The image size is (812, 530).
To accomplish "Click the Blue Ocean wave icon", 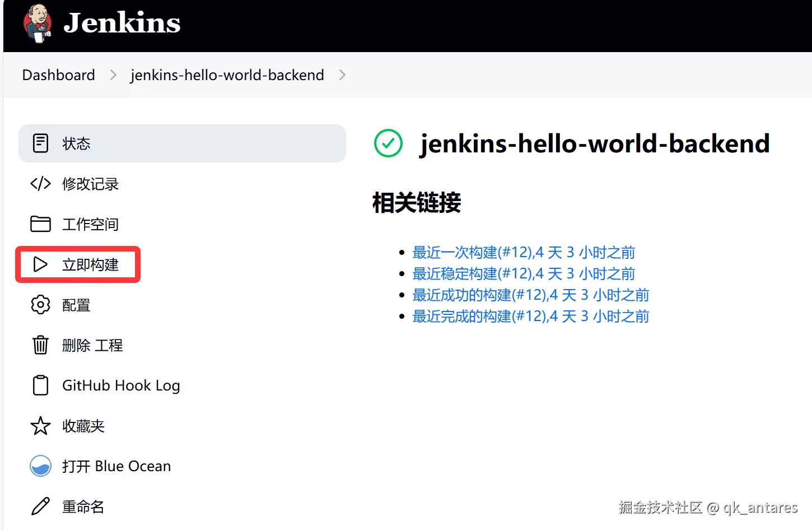I will click(x=40, y=466).
